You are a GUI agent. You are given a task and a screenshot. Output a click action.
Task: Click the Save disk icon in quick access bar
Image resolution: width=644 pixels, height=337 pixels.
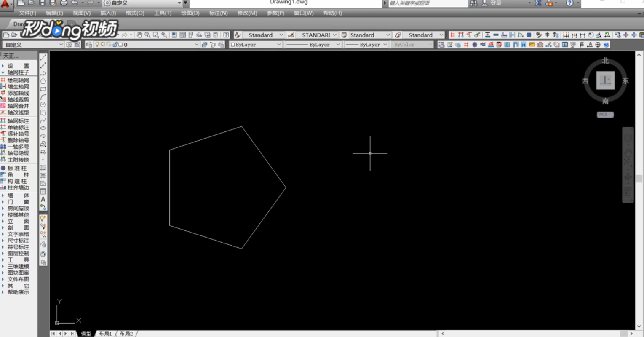coord(42,3)
